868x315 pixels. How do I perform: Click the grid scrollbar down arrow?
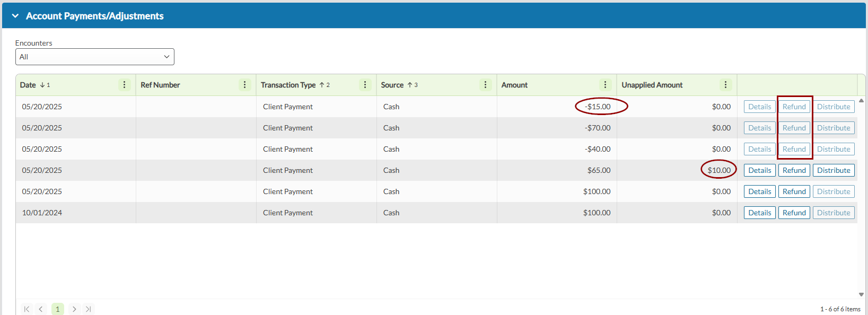pyautogui.click(x=861, y=294)
